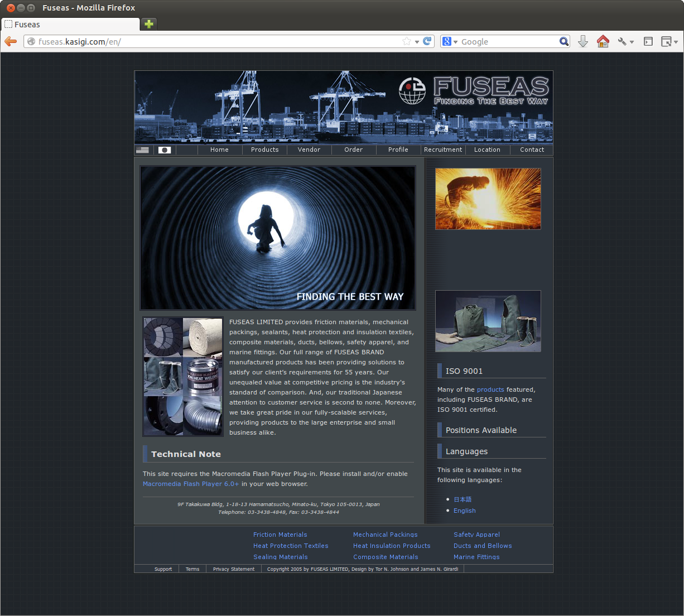Switch to English via US flag icon
The height and width of the screenshot is (616, 684).
coord(143,150)
